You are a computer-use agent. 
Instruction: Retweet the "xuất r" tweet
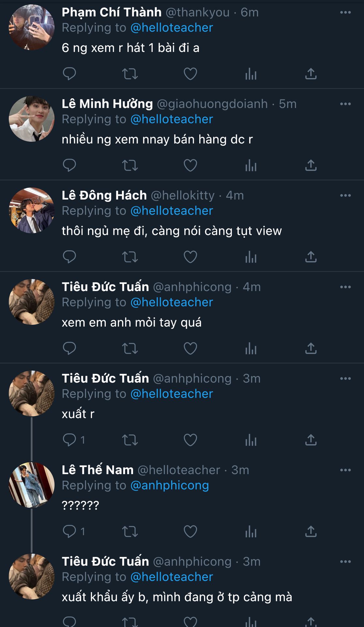coord(130,440)
